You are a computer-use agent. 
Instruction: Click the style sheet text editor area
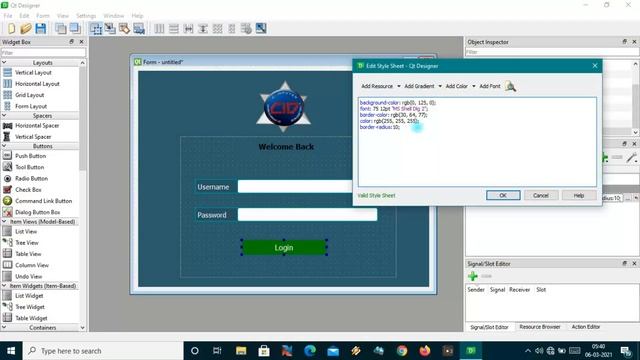point(477,142)
